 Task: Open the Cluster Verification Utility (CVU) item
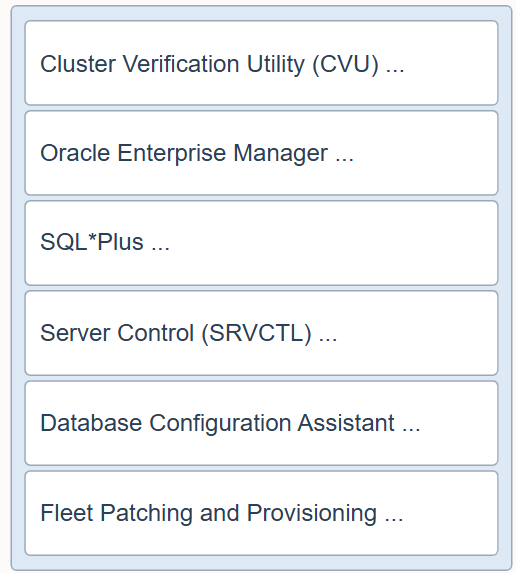261,63
